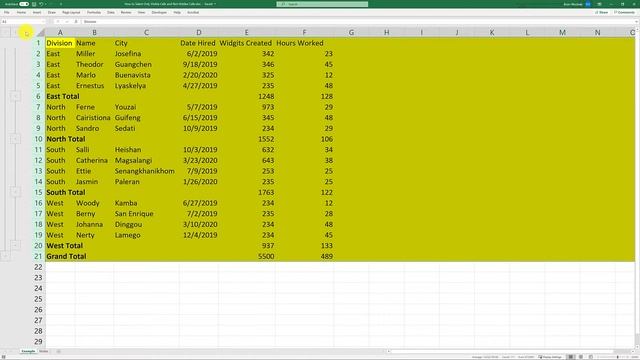Image resolution: width=640 pixels, height=360 pixels.
Task: Click the formula bar text field
Action: (357, 22)
